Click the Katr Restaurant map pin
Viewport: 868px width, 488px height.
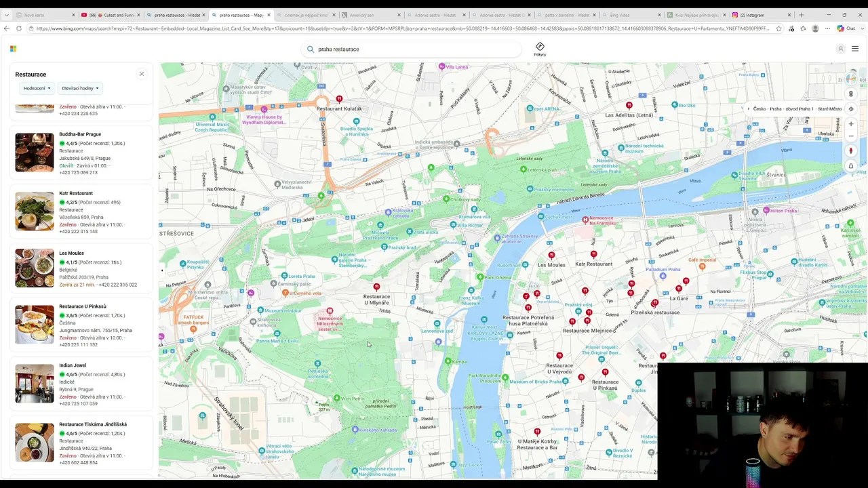click(x=593, y=254)
